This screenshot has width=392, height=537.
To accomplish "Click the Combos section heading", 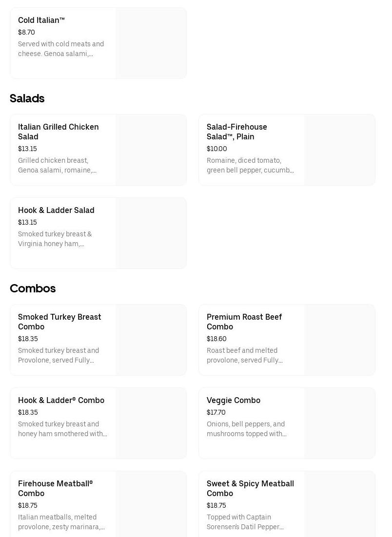I will [x=33, y=288].
